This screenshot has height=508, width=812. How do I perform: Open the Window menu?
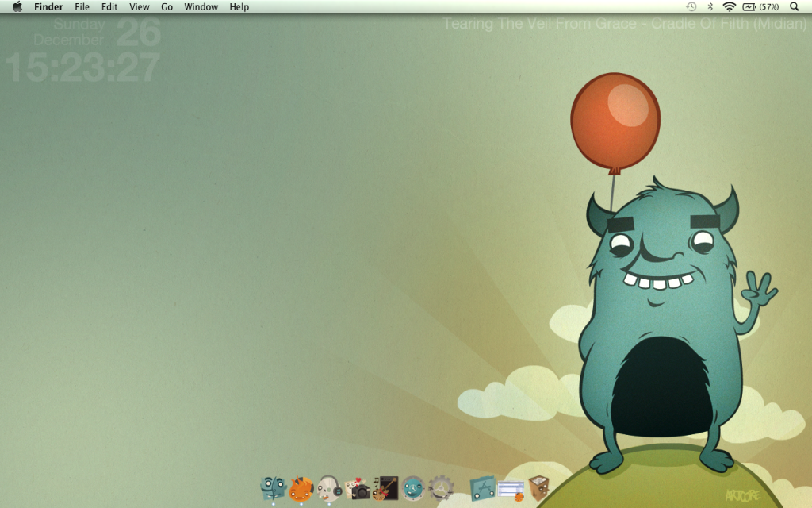201,6
